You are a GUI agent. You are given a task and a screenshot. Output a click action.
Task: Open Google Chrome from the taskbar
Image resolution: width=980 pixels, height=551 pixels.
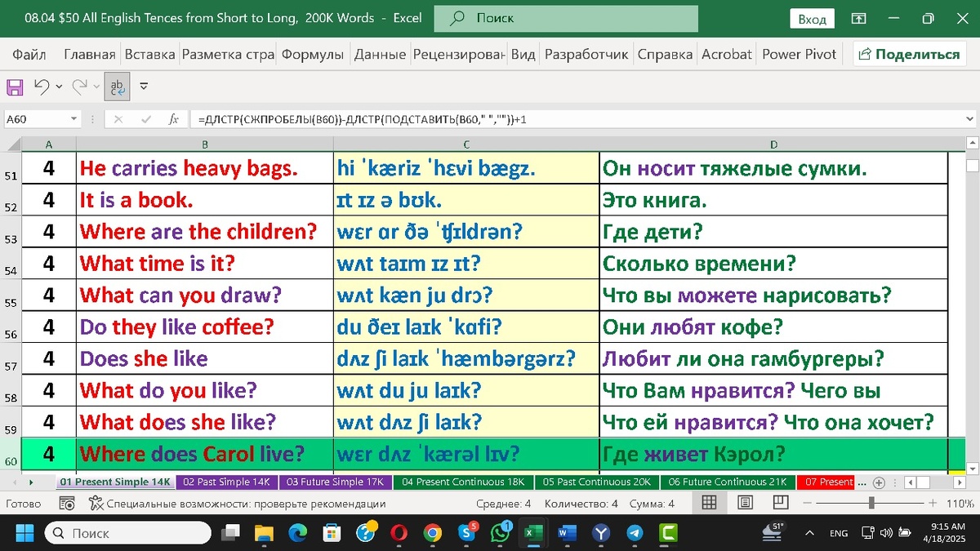point(433,533)
